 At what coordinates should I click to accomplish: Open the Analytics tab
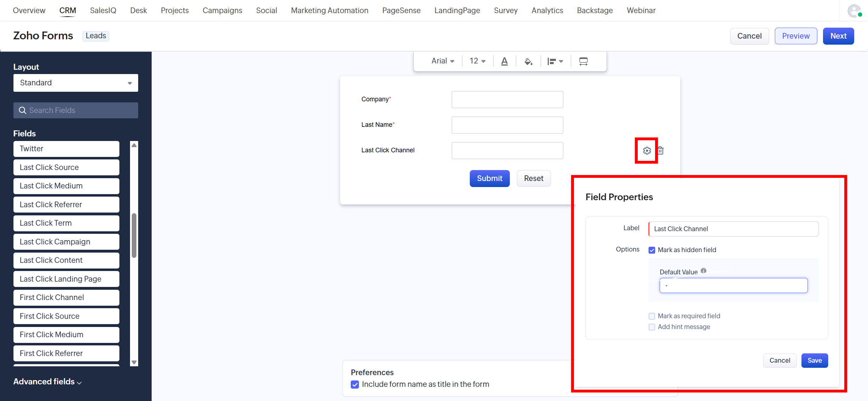(x=547, y=11)
